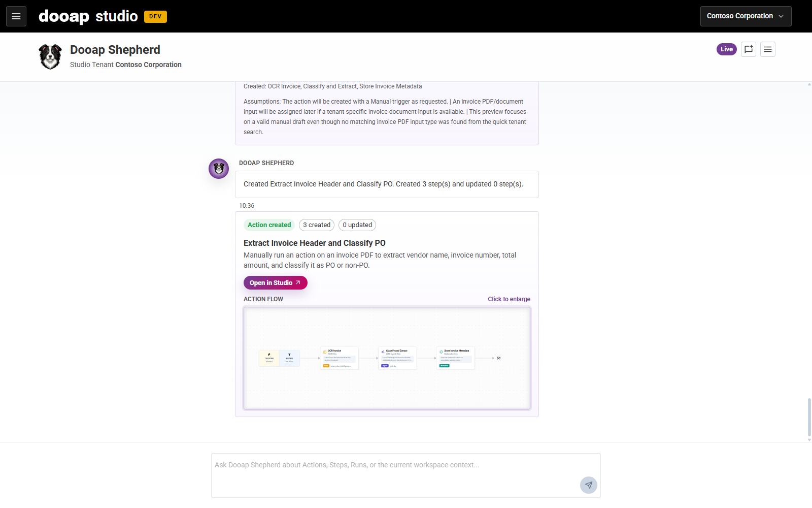Click the Classify and Extract step node

(397, 358)
